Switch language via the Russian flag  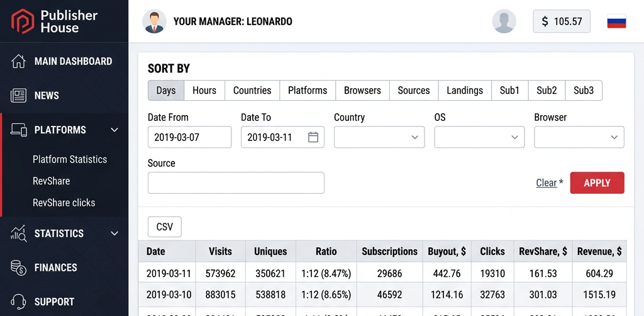tap(616, 21)
